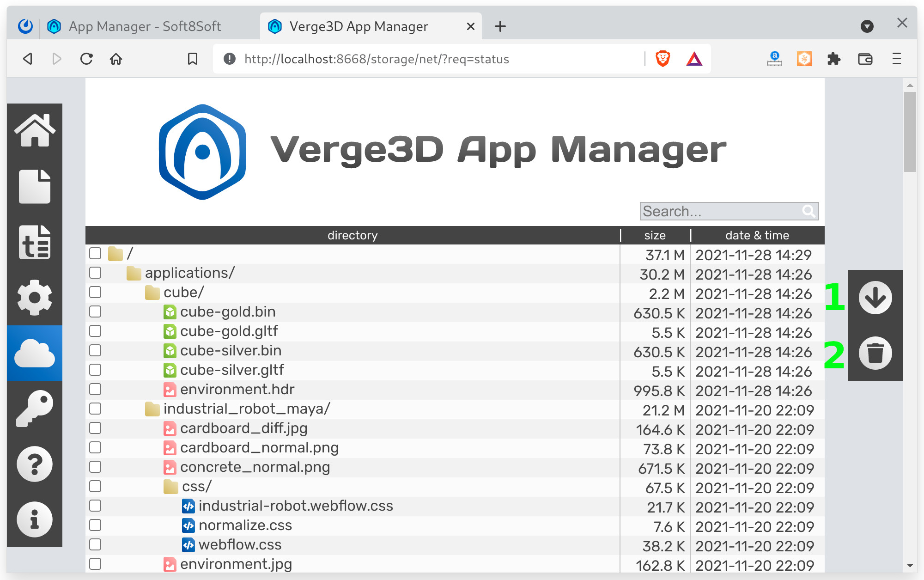The height and width of the screenshot is (580, 924).
Task: Click the page vertical scrollbar thumb
Action: pyautogui.click(x=910, y=132)
